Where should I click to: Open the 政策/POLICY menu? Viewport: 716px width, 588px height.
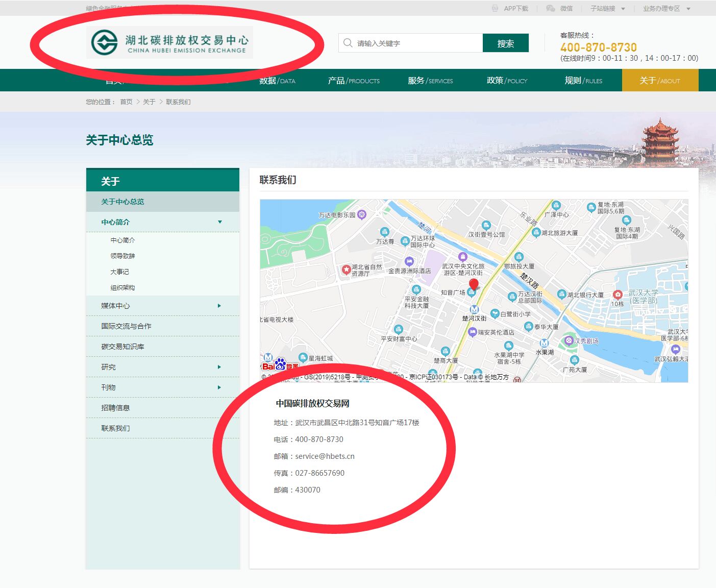tap(507, 81)
